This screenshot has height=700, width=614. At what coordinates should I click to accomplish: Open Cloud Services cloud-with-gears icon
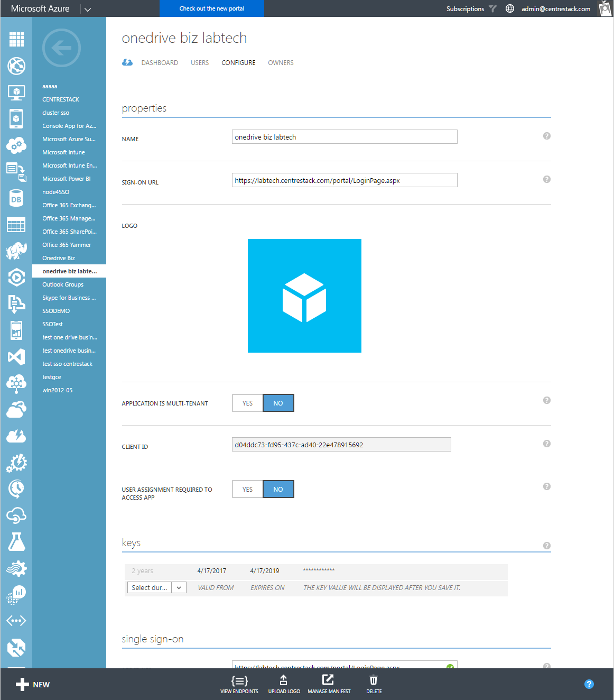coord(16,145)
